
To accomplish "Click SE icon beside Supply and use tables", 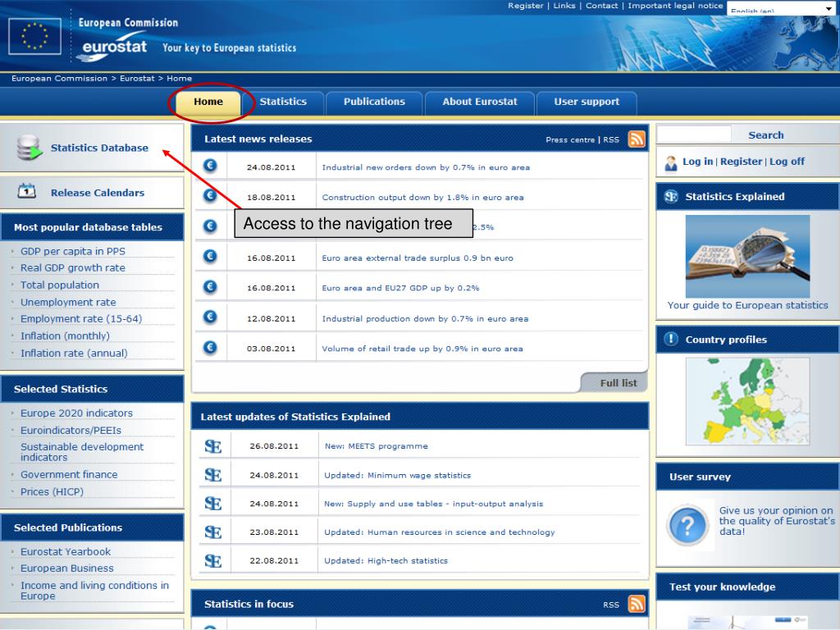I will [x=212, y=503].
